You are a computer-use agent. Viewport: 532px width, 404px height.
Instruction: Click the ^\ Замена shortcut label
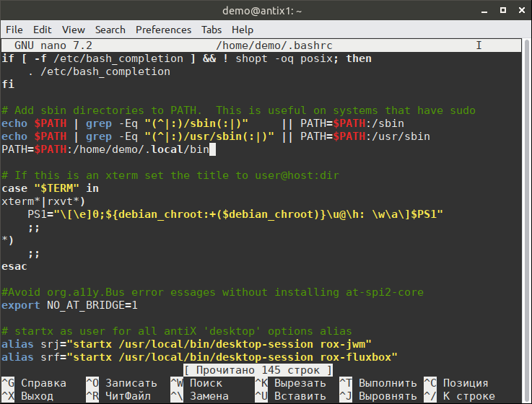point(199,396)
